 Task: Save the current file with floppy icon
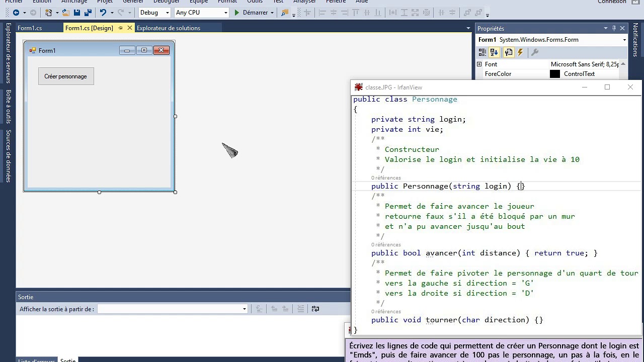pos(77,13)
